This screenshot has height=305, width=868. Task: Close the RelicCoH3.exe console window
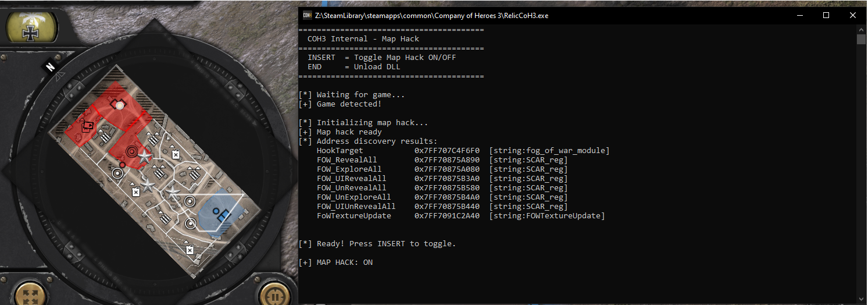click(x=853, y=16)
